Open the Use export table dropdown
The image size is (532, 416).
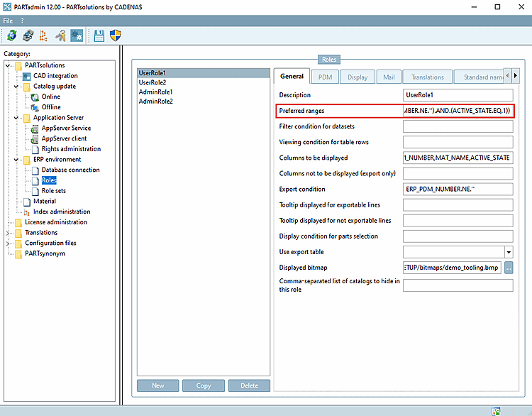[x=509, y=252]
